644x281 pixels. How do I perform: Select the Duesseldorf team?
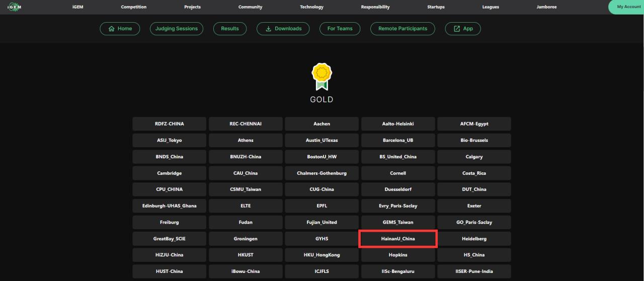(398, 190)
